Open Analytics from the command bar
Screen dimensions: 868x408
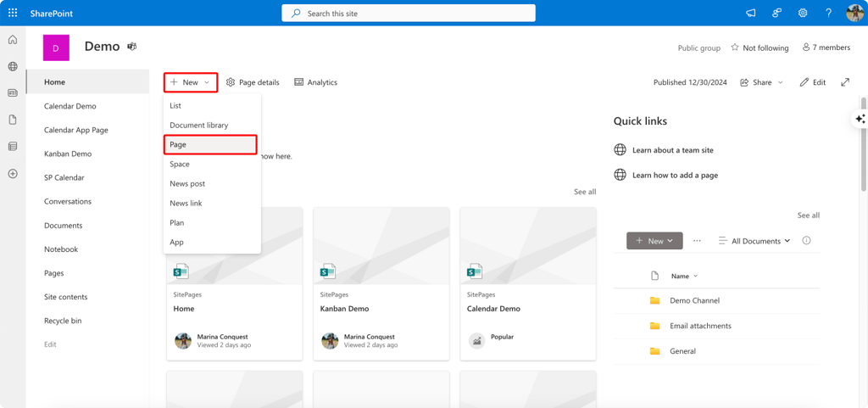click(315, 82)
